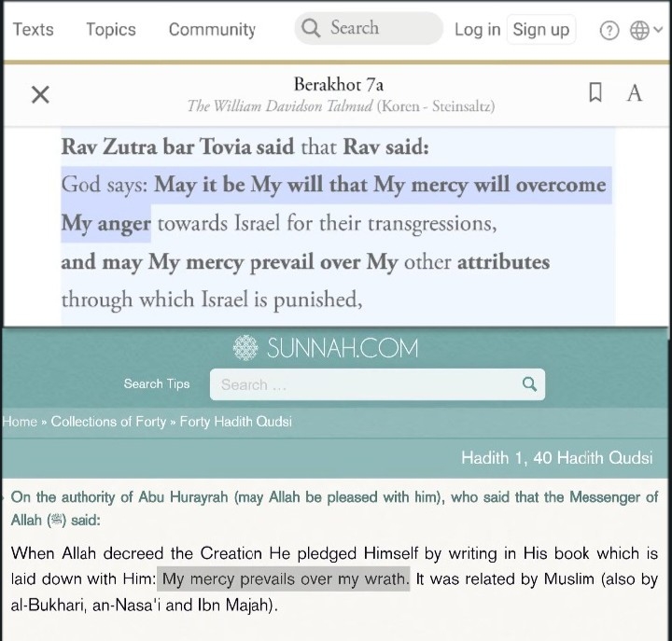This screenshot has height=641, width=672.
Task: Open Collections of Forty breadcrumb
Action: [x=108, y=422]
